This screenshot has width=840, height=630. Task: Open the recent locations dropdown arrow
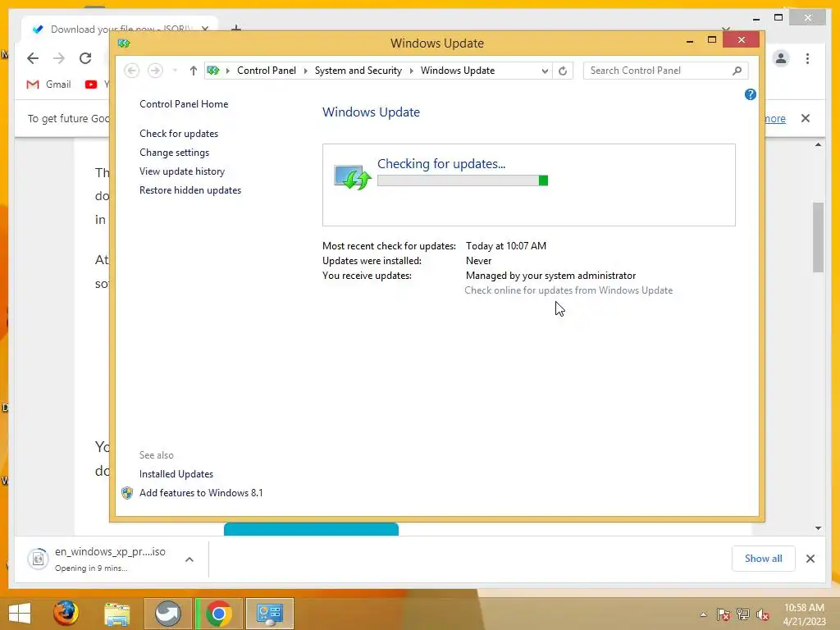[175, 71]
